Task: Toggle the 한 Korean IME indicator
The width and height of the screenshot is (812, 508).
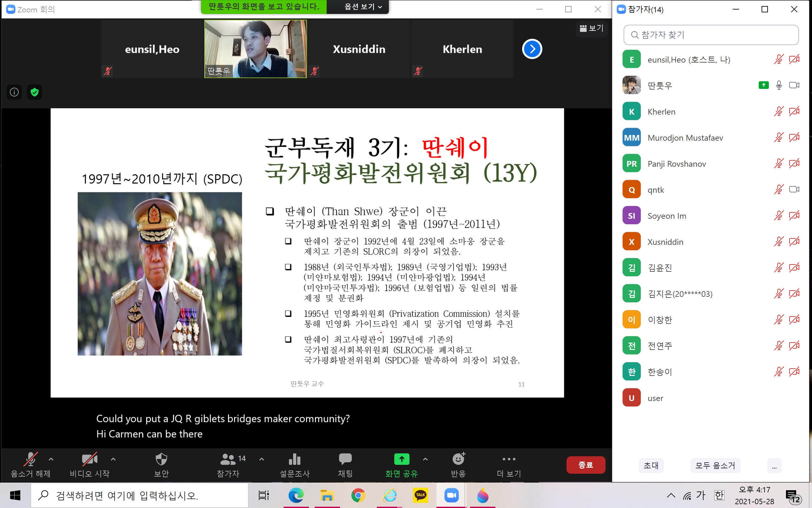Action: [719, 495]
